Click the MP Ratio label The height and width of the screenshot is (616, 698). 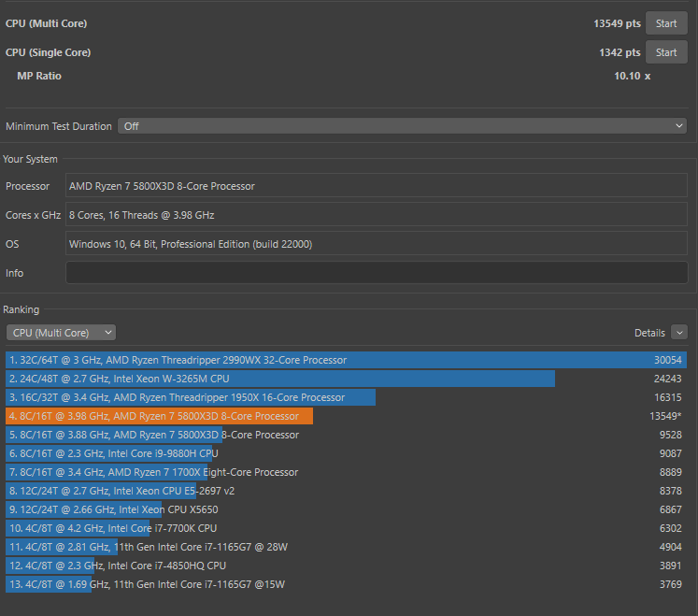click(x=39, y=76)
